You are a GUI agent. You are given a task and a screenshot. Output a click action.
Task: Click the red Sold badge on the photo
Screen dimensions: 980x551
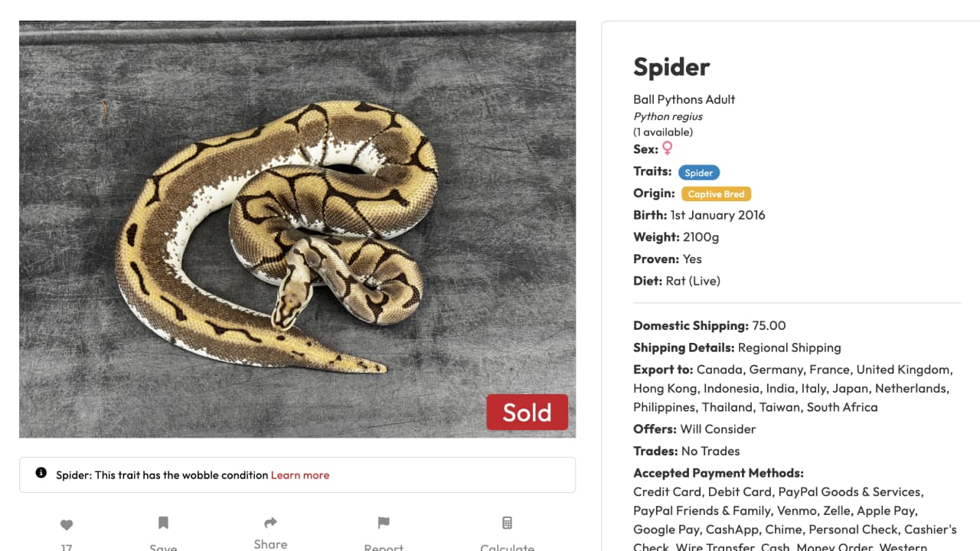(527, 412)
